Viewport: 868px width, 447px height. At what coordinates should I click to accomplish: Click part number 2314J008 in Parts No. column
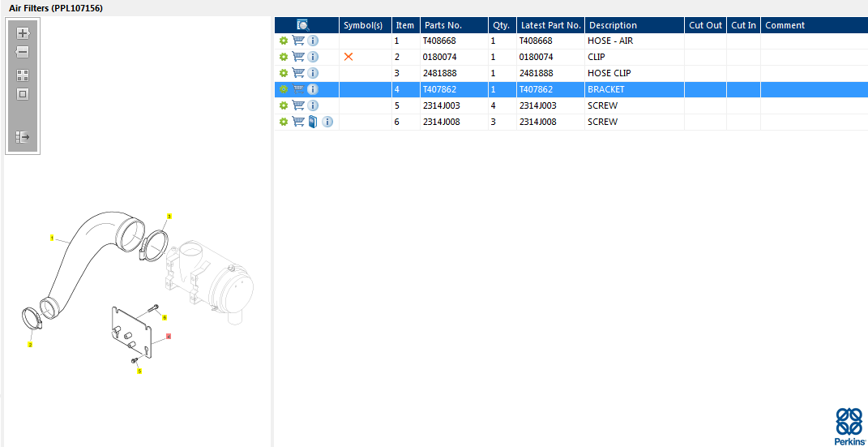click(x=442, y=122)
